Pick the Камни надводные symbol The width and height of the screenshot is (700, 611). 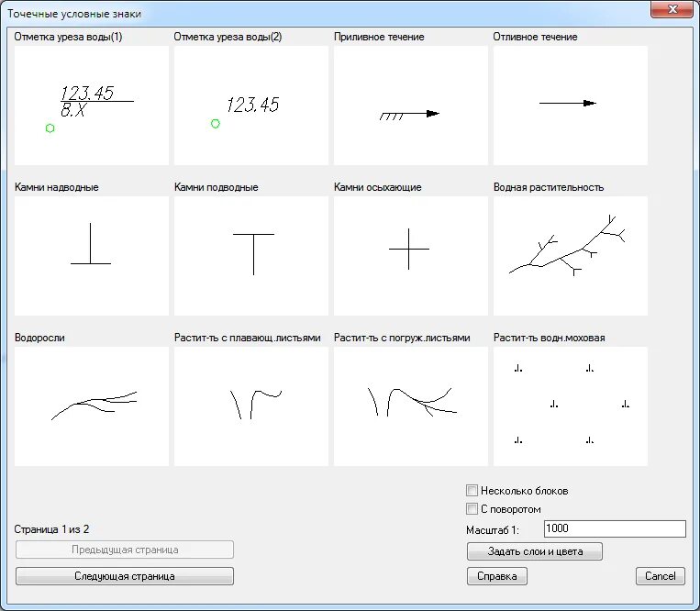pos(92,256)
